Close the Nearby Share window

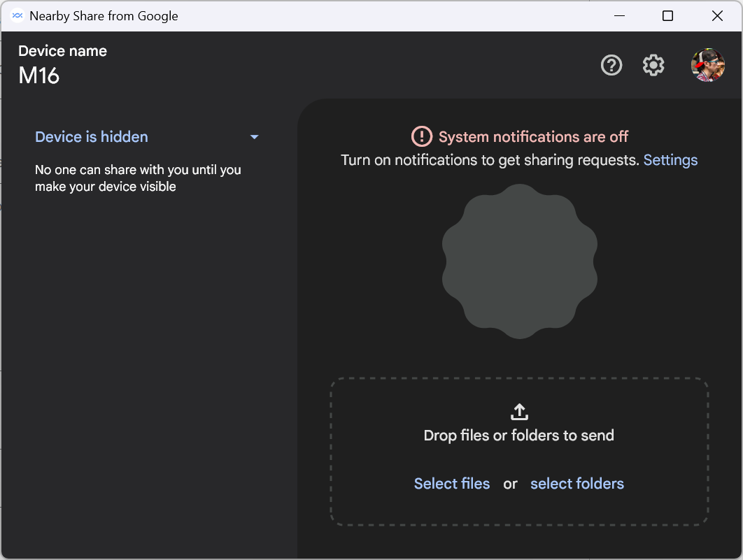[717, 16]
